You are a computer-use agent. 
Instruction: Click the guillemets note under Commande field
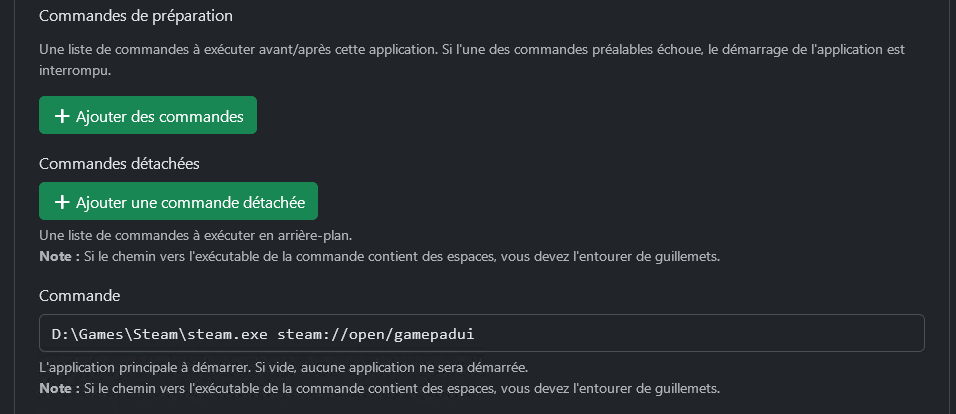400,387
